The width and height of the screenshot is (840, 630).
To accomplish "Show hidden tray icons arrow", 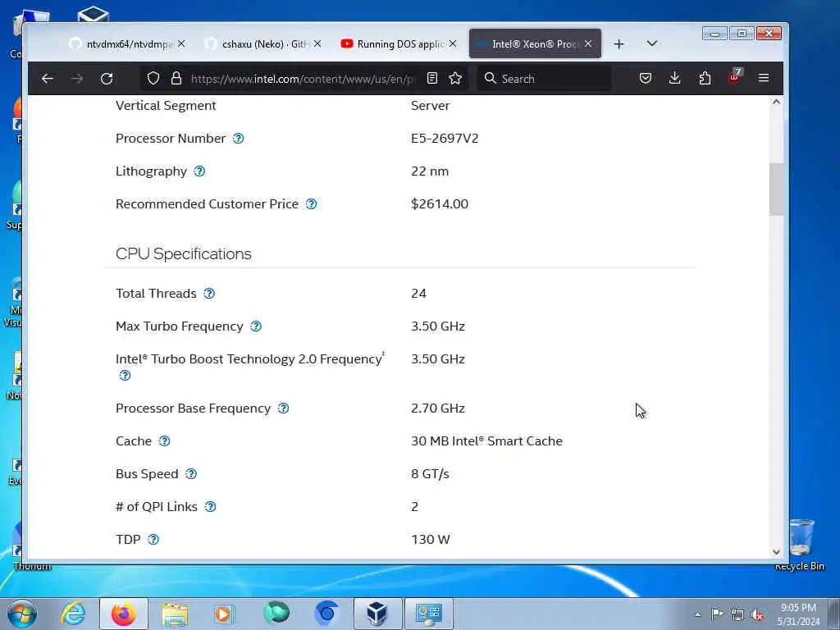I will click(x=697, y=615).
